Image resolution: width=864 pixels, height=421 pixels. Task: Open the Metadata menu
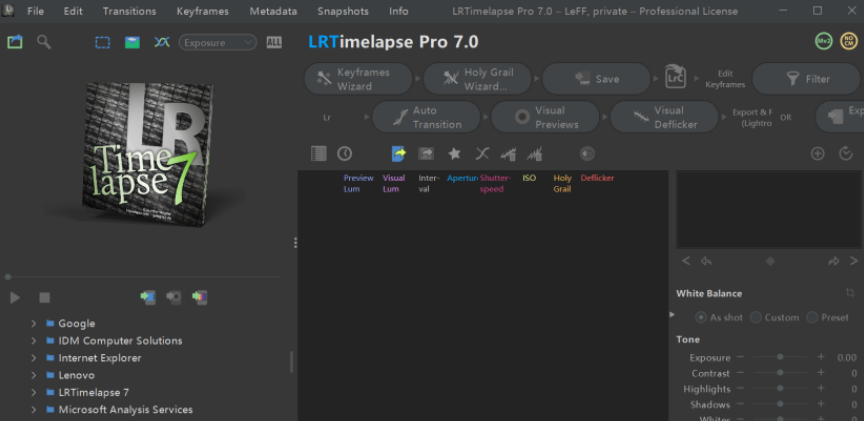273,11
